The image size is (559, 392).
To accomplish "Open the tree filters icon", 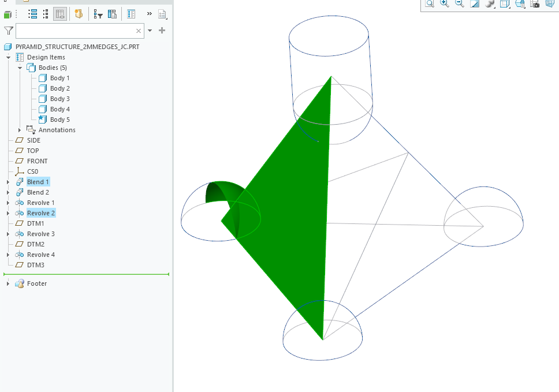I will (98, 14).
